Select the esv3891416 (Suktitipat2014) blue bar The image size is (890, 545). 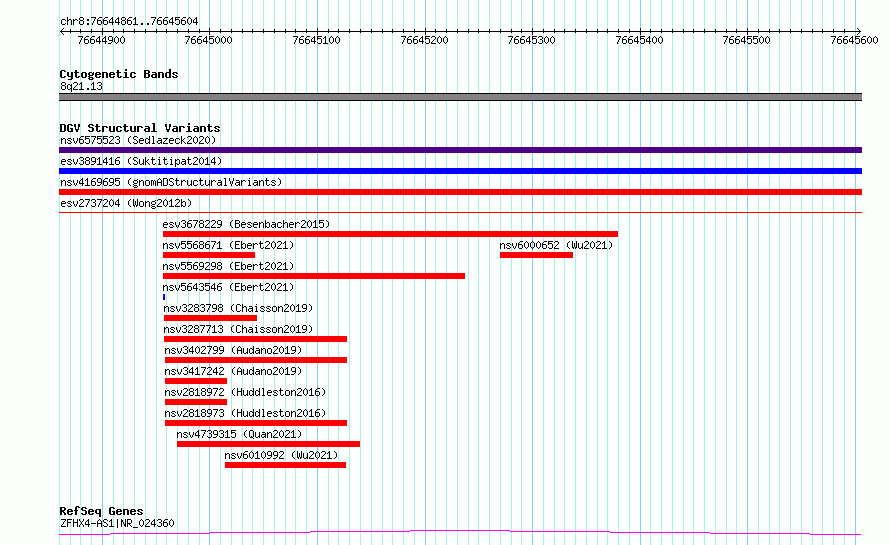460,171
